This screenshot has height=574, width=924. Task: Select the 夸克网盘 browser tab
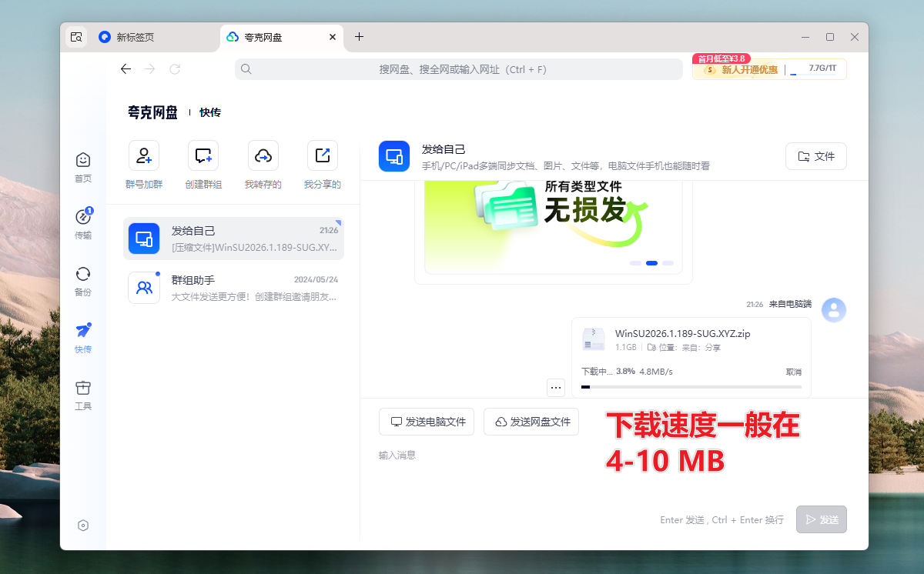coord(263,37)
